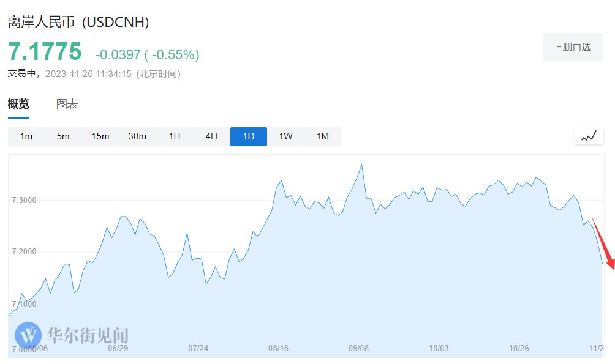Select the 5m interval button
615x364 pixels.
(63, 136)
